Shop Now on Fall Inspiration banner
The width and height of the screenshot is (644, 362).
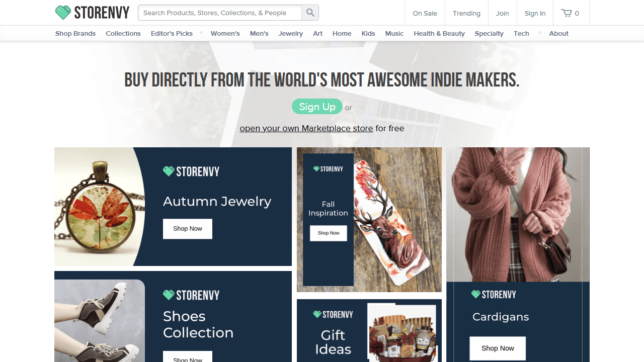328,233
